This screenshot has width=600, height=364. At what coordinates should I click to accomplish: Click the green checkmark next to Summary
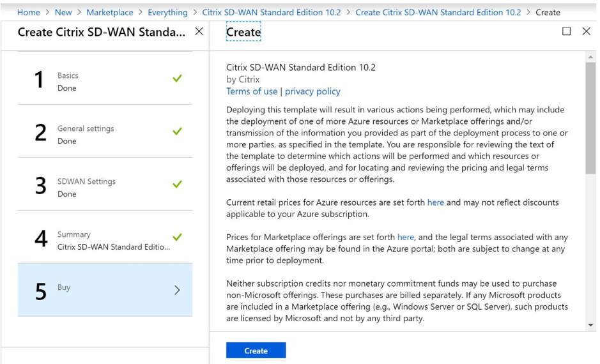click(177, 237)
